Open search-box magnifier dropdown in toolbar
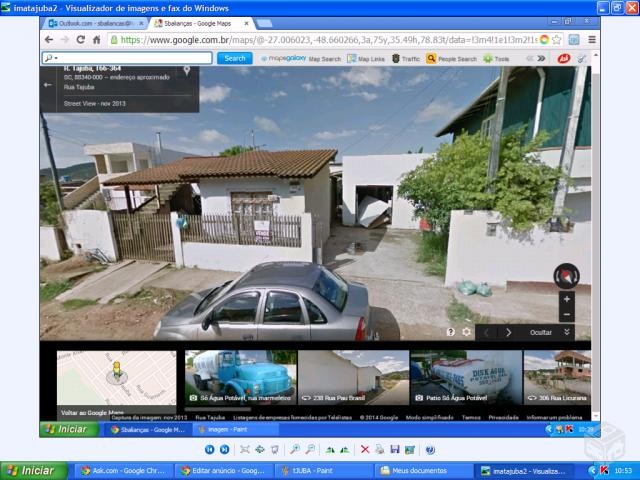The height and width of the screenshot is (480, 640). [x=51, y=58]
